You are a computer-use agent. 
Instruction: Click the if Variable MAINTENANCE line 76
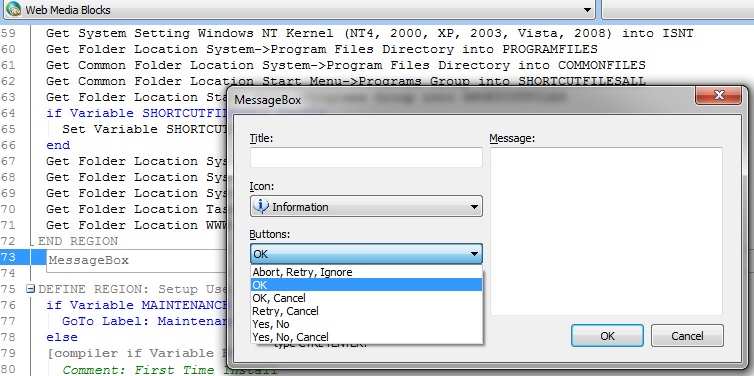136,305
